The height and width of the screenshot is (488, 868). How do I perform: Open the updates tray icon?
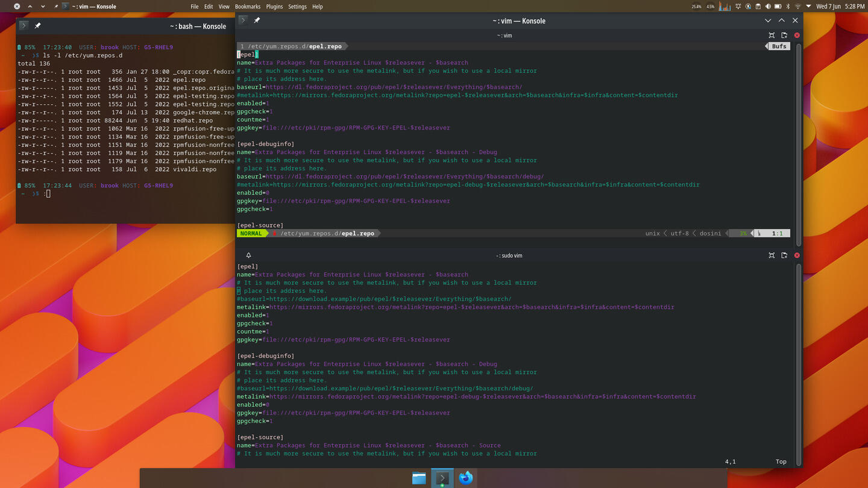click(748, 7)
